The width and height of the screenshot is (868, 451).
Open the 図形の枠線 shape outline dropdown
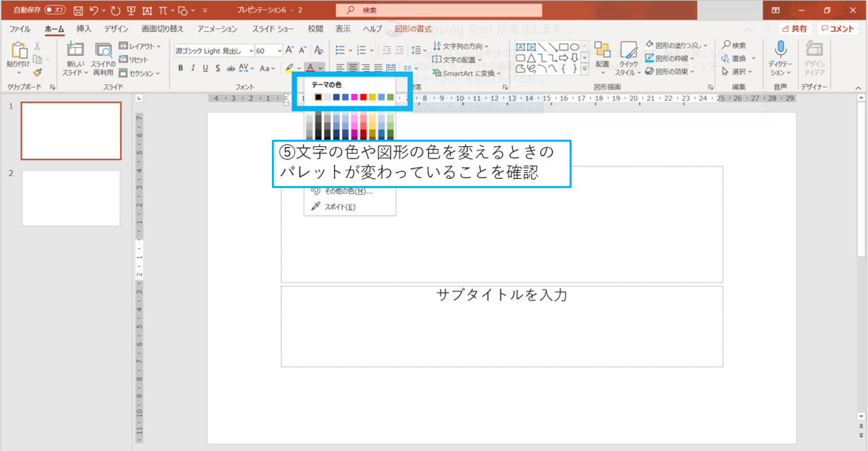[670, 58]
